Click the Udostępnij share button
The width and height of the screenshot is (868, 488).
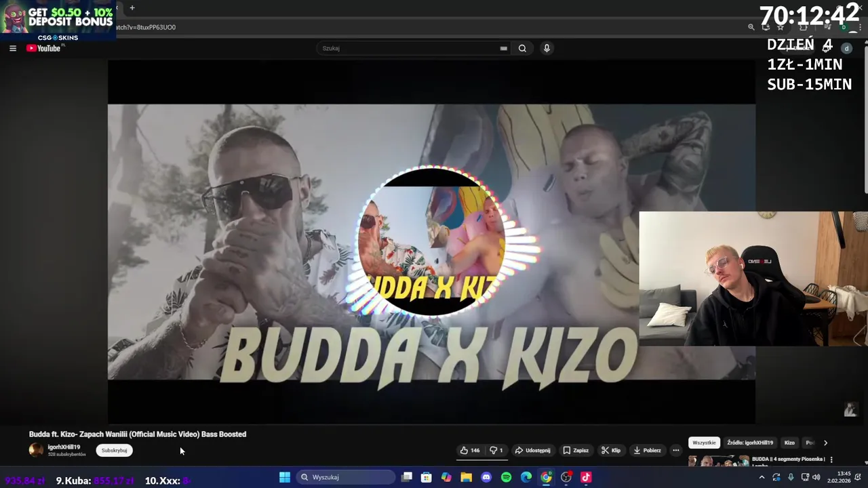(532, 451)
